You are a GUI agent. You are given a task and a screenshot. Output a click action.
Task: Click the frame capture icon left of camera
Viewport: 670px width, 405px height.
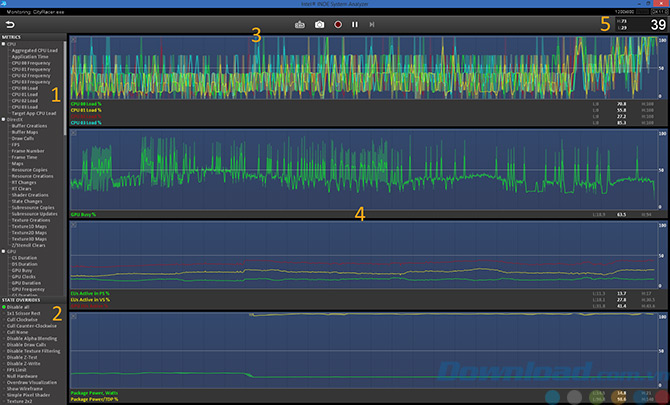point(300,23)
